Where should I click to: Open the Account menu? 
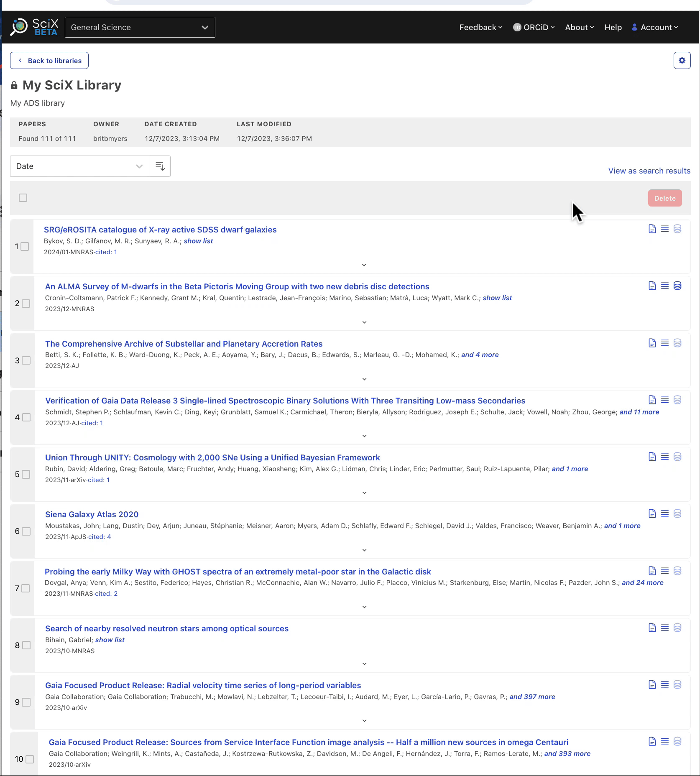[x=655, y=28]
